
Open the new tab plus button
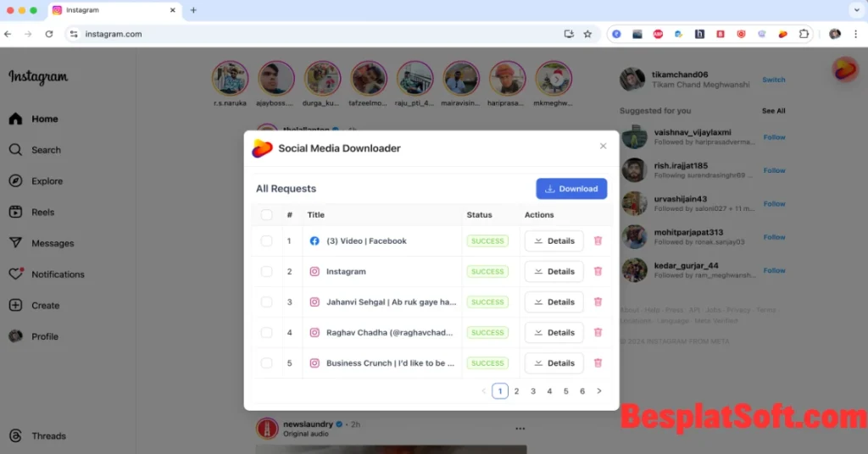coord(193,10)
